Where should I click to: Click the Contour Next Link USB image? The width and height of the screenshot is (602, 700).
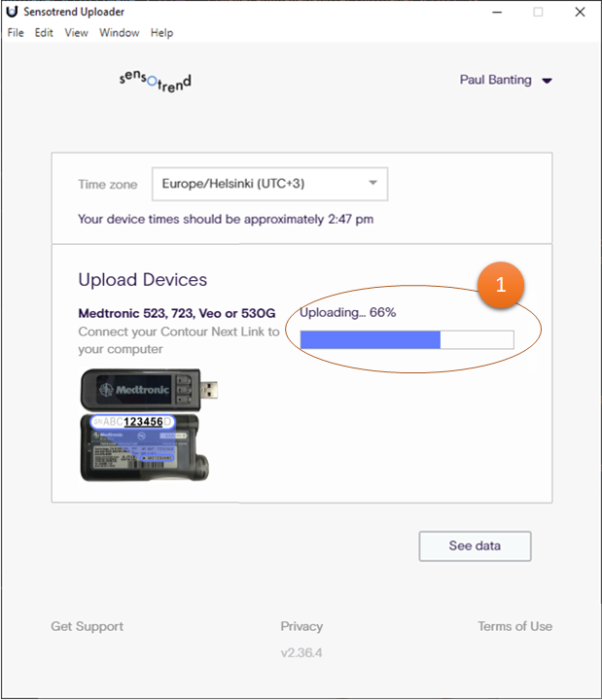pyautogui.click(x=148, y=389)
